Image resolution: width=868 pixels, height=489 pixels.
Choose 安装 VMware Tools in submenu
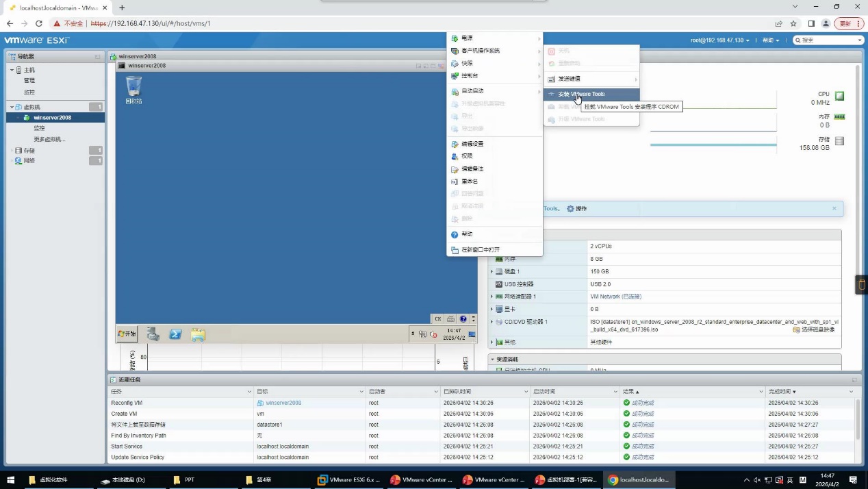click(x=591, y=94)
